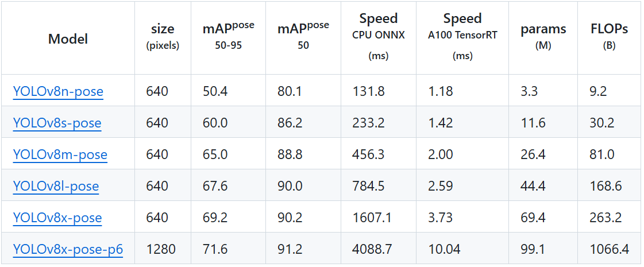
Task: Open the YOLOv8l-pose model link
Action: (x=56, y=185)
